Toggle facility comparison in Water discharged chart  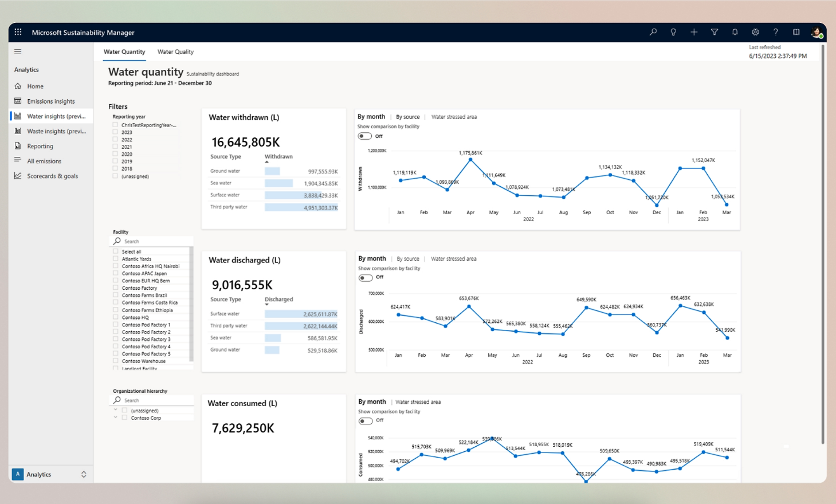pyautogui.click(x=365, y=278)
